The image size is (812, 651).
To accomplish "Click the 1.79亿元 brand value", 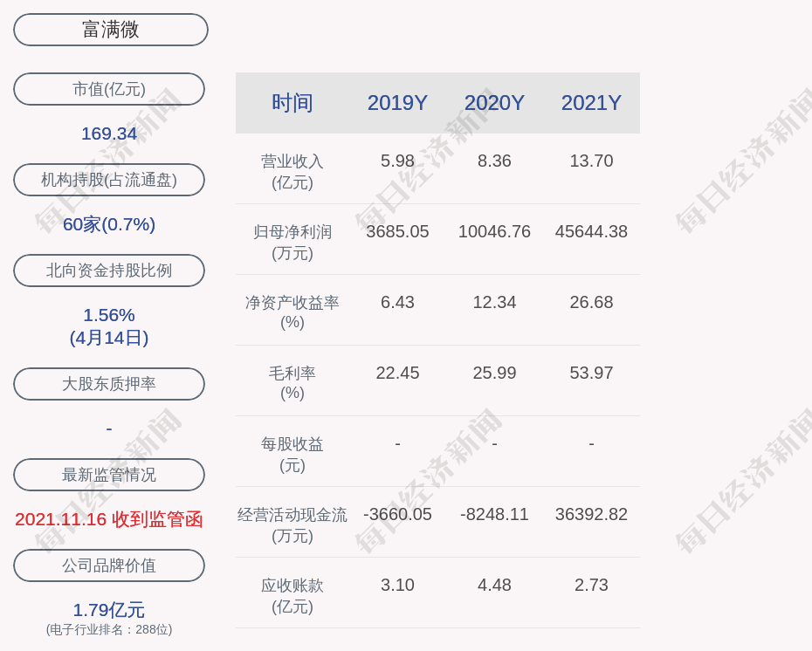I will coord(109,610).
